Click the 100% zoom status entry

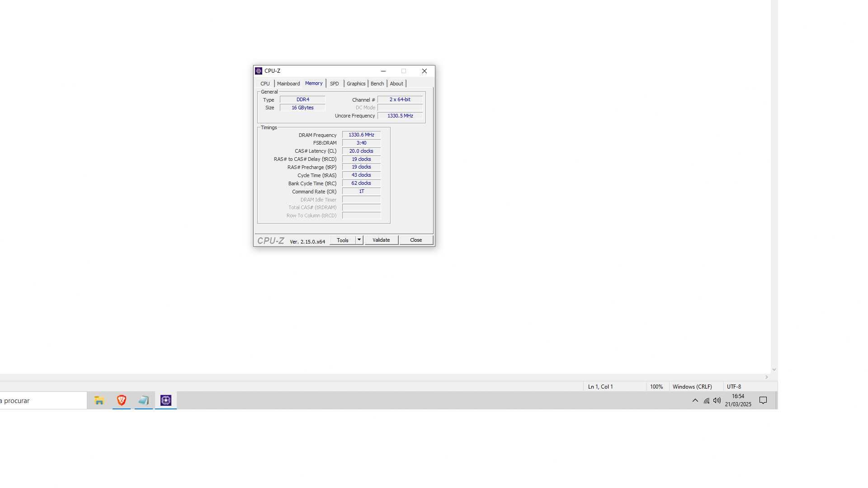(x=656, y=387)
